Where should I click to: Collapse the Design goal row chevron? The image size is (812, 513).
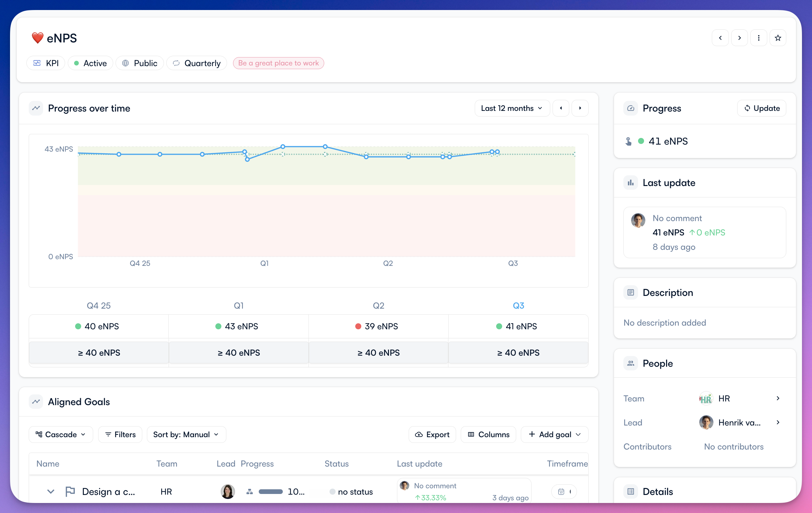tap(50, 491)
